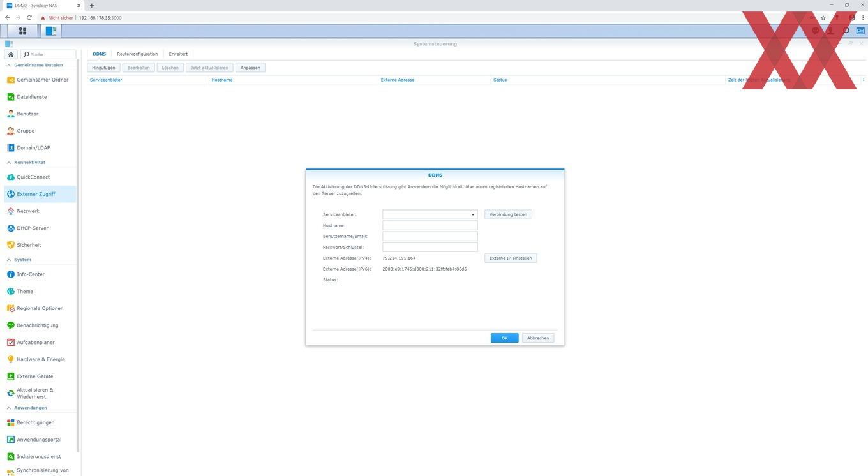Open the Chrome three-dot menu
The image size is (868, 476).
tap(862, 18)
